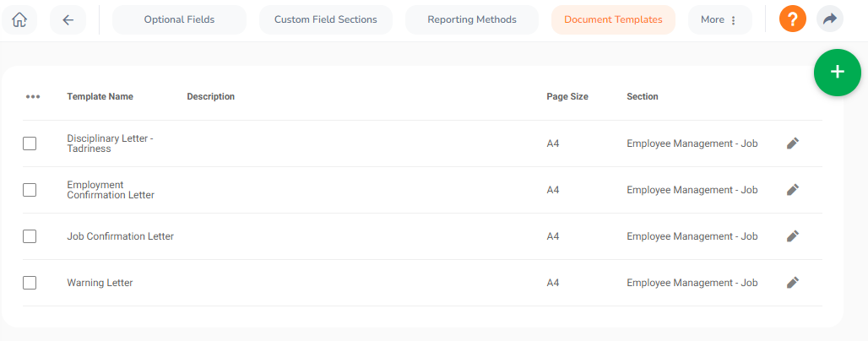The image size is (868, 341).
Task: Edit the Employment Confirmation Letter template
Action: click(x=792, y=190)
